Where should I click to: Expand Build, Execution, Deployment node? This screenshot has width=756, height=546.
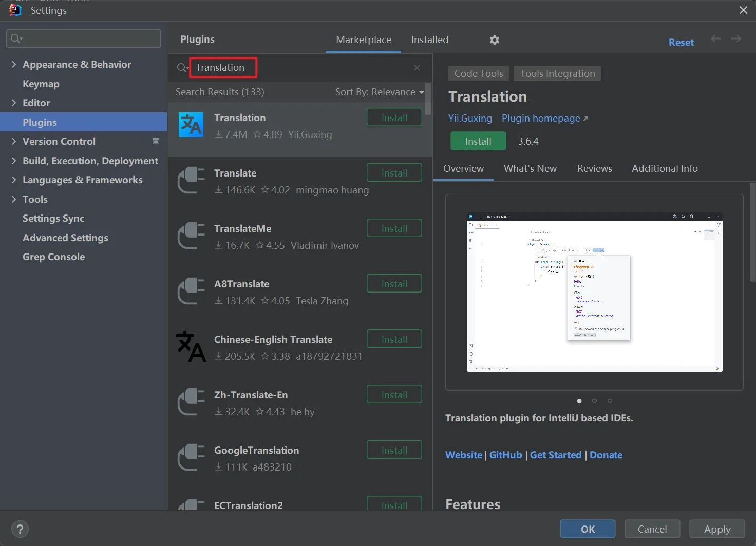tap(14, 161)
